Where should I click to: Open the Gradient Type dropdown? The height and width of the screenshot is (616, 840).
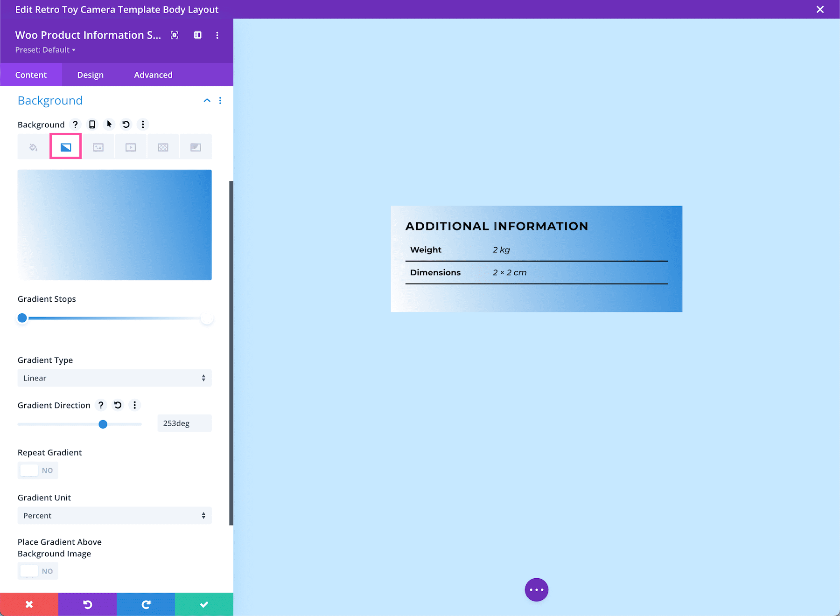pos(114,378)
